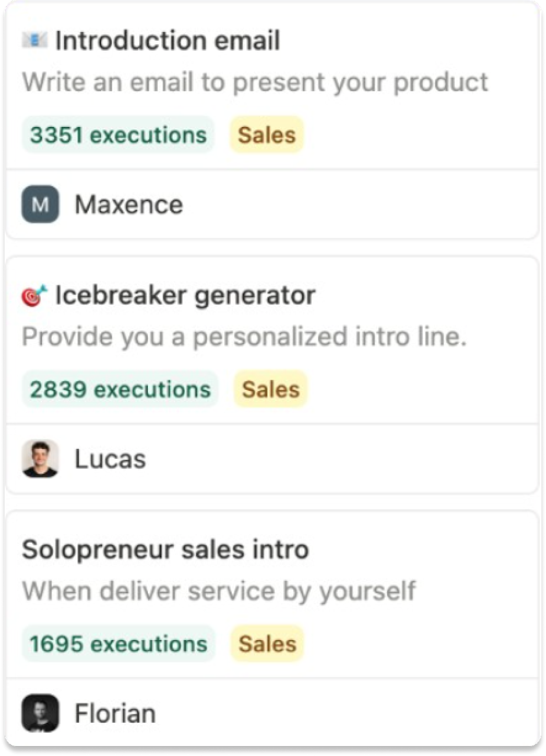Select Maxence's avatar with letter M
The height and width of the screenshot is (756, 546).
(x=40, y=204)
